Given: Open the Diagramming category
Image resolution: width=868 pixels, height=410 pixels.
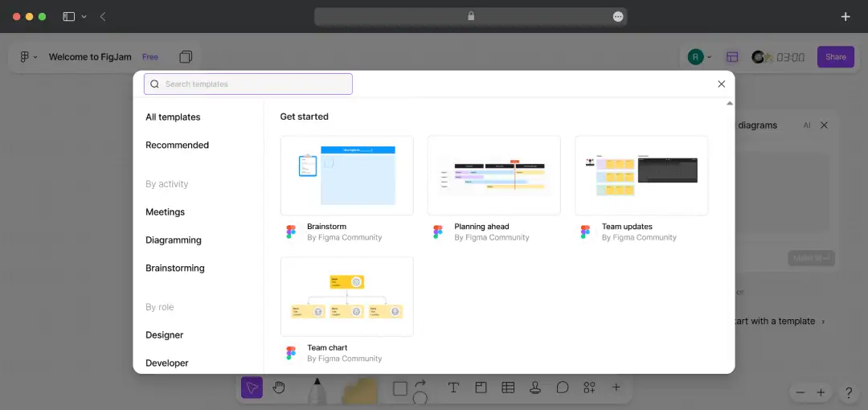Looking at the screenshot, I should pos(174,240).
